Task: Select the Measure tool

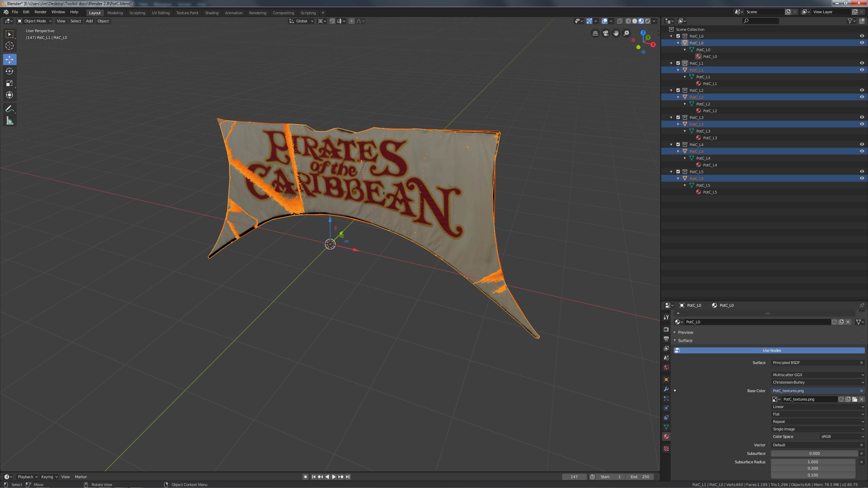Action: 9,121
